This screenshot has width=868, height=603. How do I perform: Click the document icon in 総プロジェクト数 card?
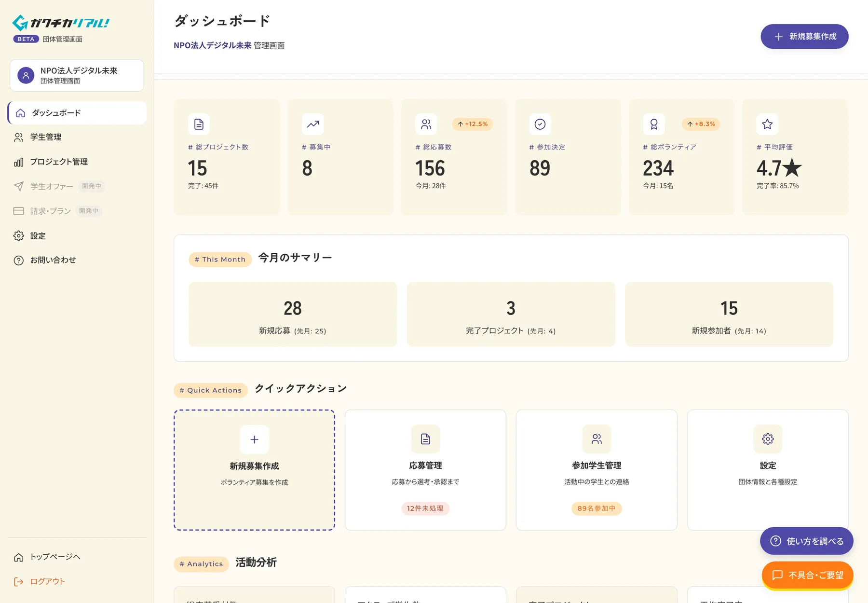tap(199, 124)
